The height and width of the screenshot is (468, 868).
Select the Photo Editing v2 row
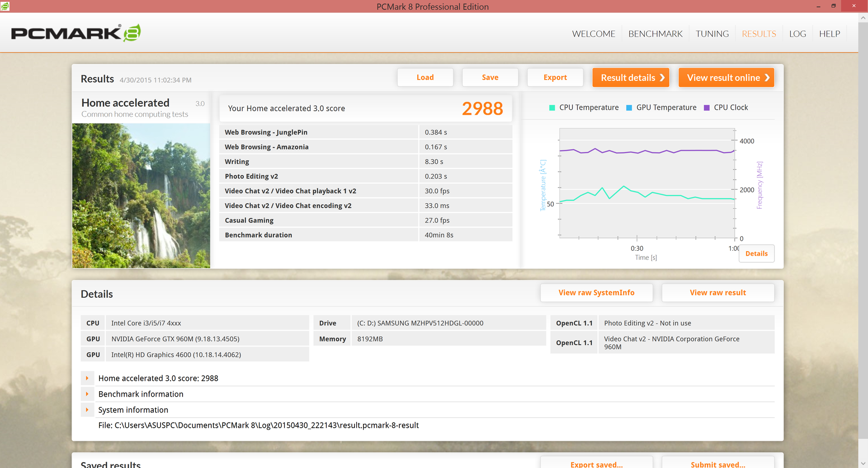tap(366, 176)
